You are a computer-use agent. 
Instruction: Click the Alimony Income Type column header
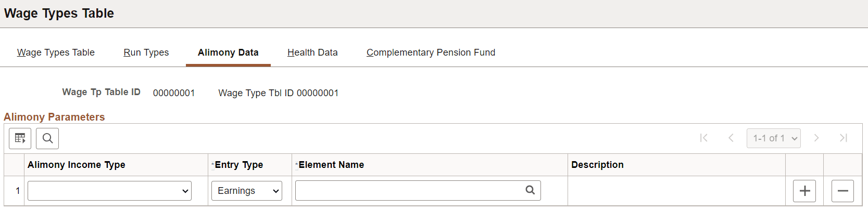(77, 165)
